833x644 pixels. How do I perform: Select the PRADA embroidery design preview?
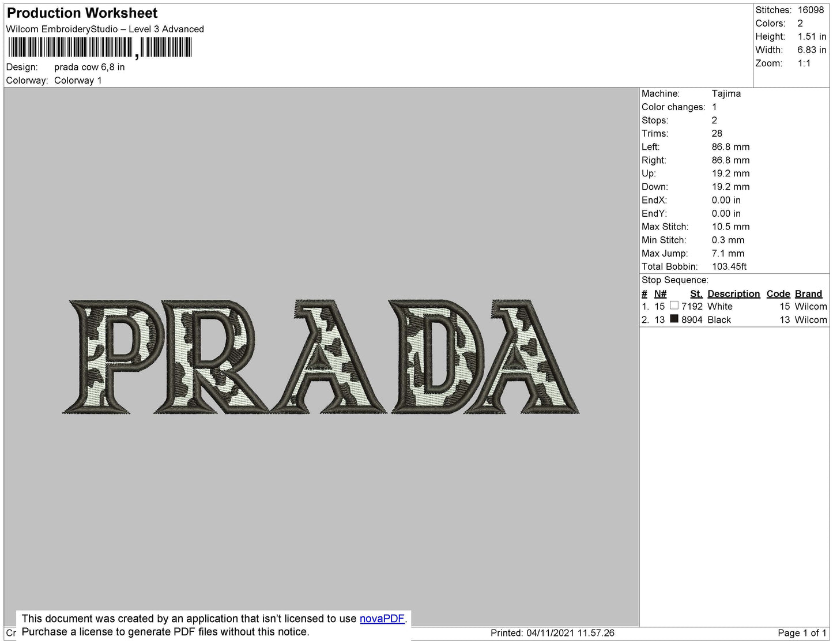coord(321,356)
